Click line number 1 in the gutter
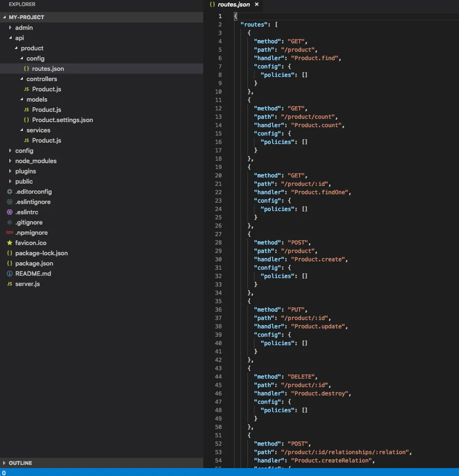 pyautogui.click(x=220, y=16)
